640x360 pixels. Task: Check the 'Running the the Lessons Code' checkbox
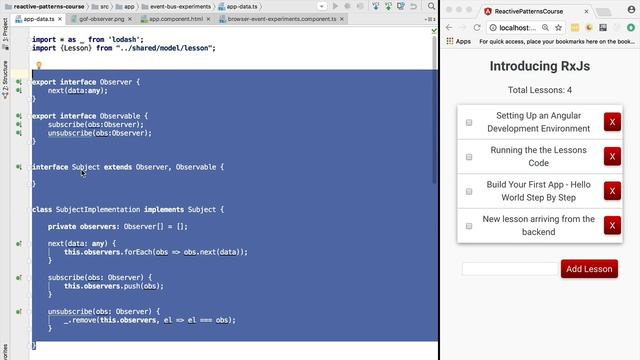click(x=469, y=157)
